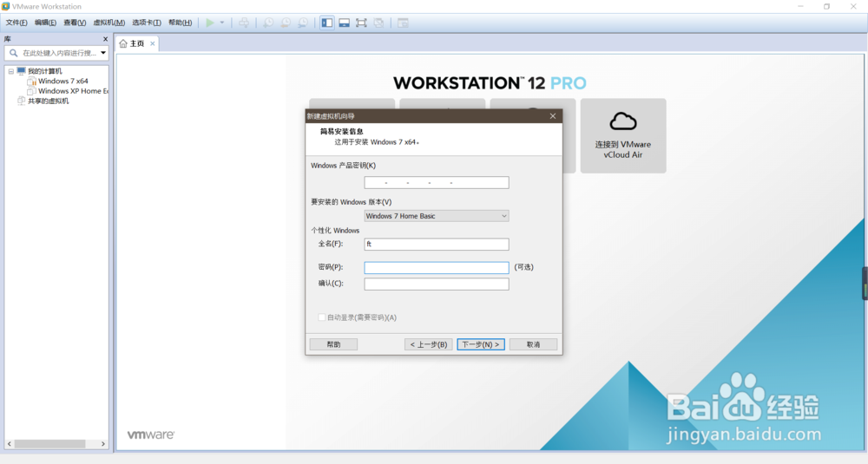Click the Windows 产品密钥 input field
This screenshot has width=868, height=464.
[x=437, y=182]
